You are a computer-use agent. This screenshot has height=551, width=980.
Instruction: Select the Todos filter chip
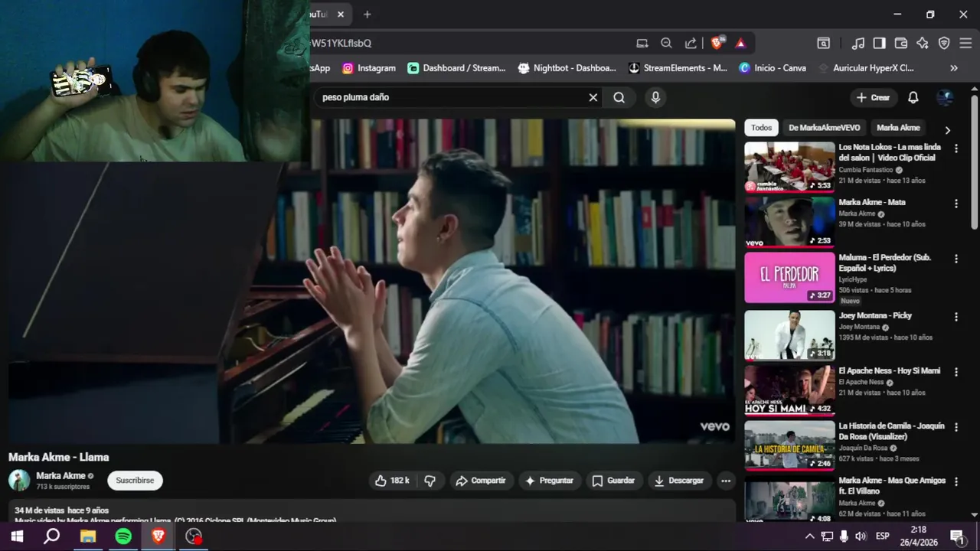(x=761, y=128)
